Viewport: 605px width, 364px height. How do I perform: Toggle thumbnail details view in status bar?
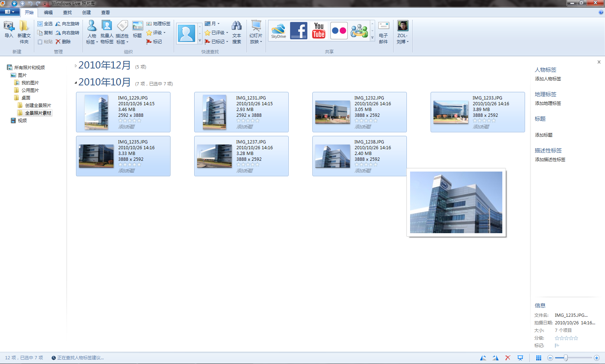[539, 358]
